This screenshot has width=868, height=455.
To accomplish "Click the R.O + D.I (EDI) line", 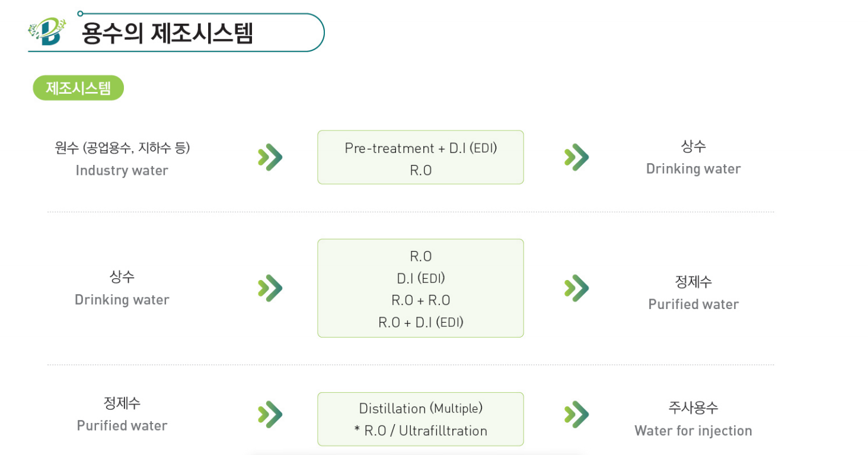I will point(420,323).
